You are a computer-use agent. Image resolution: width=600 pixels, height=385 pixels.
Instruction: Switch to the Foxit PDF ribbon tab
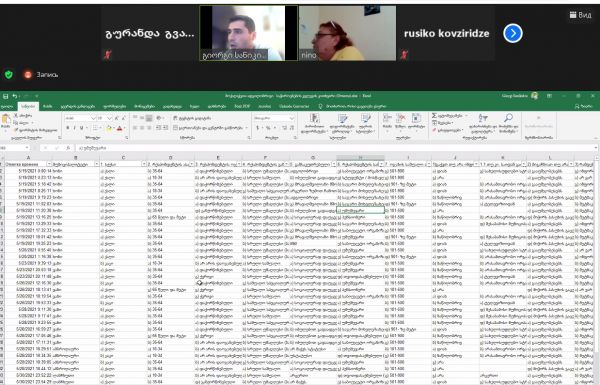point(242,106)
